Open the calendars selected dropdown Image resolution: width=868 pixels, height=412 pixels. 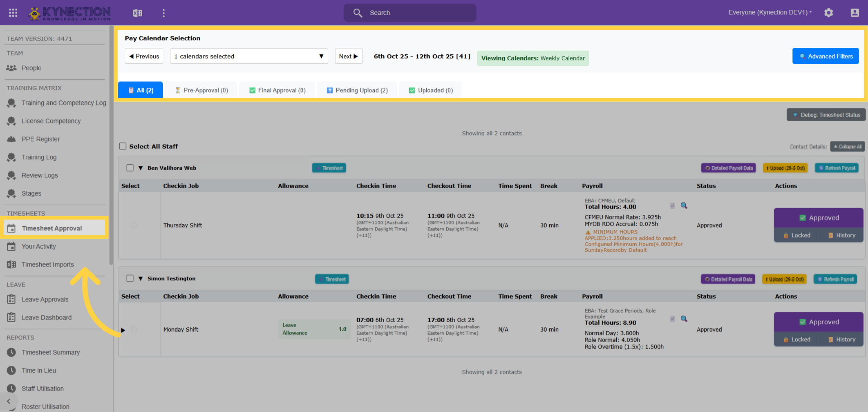[249, 56]
